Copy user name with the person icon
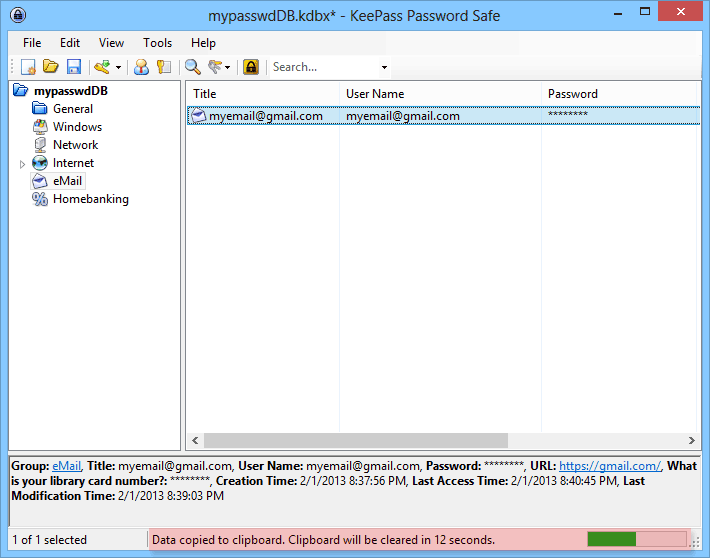The width and height of the screenshot is (710, 558). click(x=141, y=67)
